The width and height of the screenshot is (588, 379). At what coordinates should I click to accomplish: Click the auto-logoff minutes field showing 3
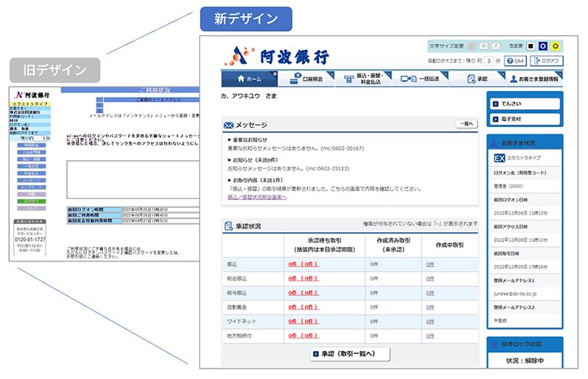pyautogui.click(x=489, y=61)
